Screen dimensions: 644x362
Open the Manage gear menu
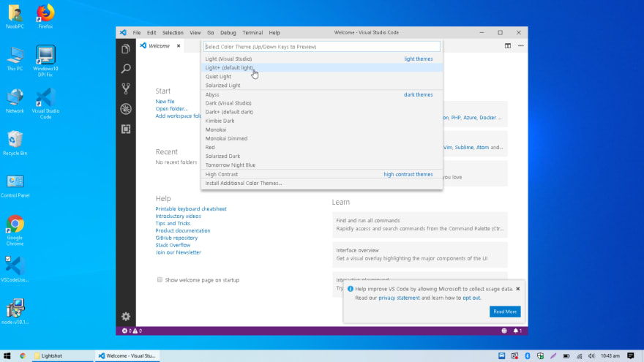pyautogui.click(x=126, y=317)
